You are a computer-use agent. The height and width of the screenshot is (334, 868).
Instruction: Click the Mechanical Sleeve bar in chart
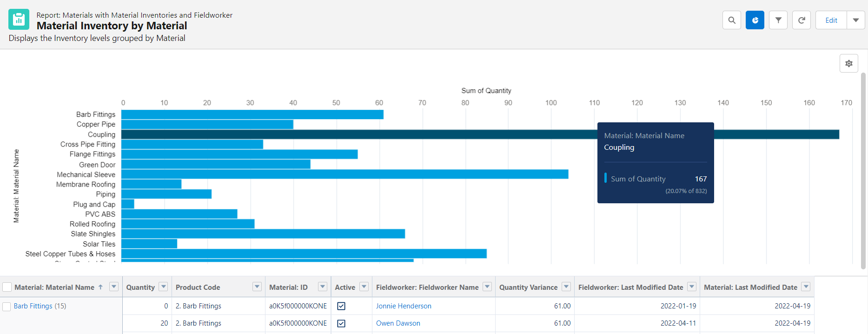point(344,174)
